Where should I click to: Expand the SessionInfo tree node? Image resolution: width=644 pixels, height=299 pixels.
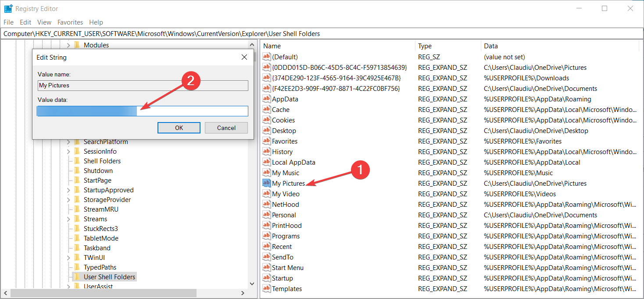coord(68,151)
